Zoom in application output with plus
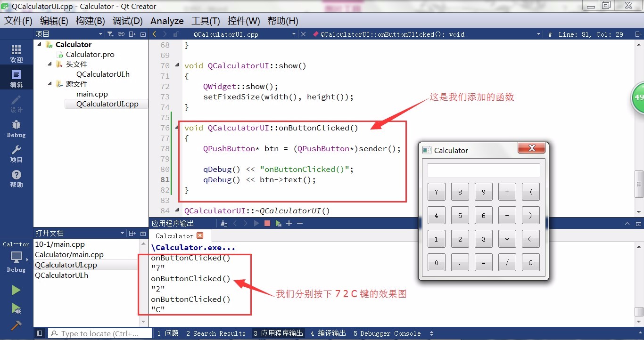Image resolution: width=644 pixels, height=340 pixels. click(x=289, y=223)
